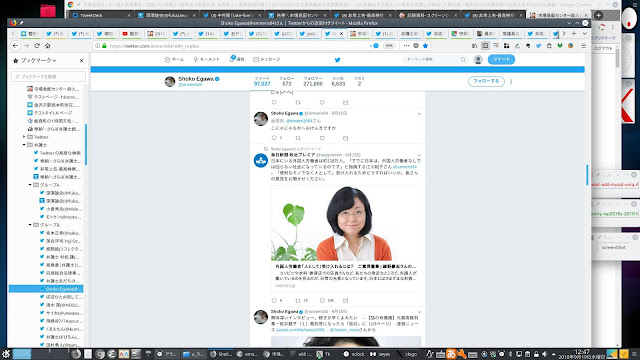
Task: Close the bookmarks sidebar
Action: pyautogui.click(x=81, y=60)
